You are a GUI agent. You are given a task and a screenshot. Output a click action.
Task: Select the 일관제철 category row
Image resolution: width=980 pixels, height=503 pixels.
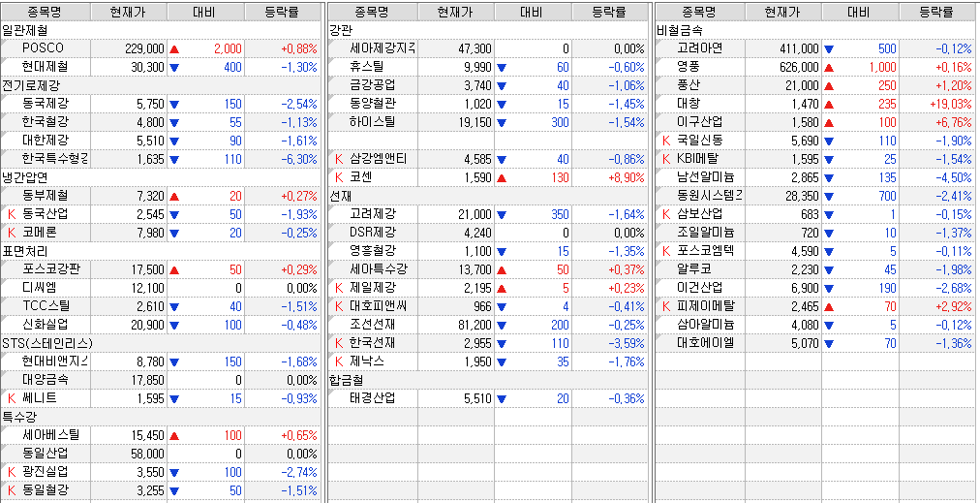click(160, 30)
